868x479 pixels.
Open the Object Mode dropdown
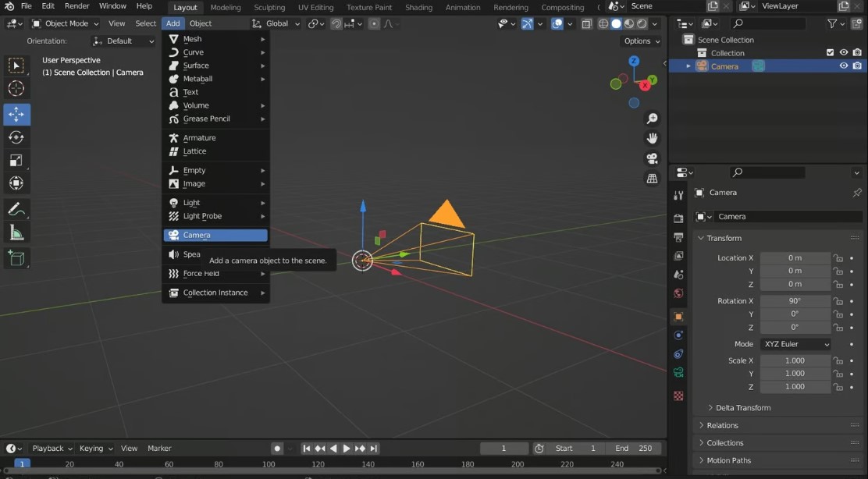pos(66,23)
